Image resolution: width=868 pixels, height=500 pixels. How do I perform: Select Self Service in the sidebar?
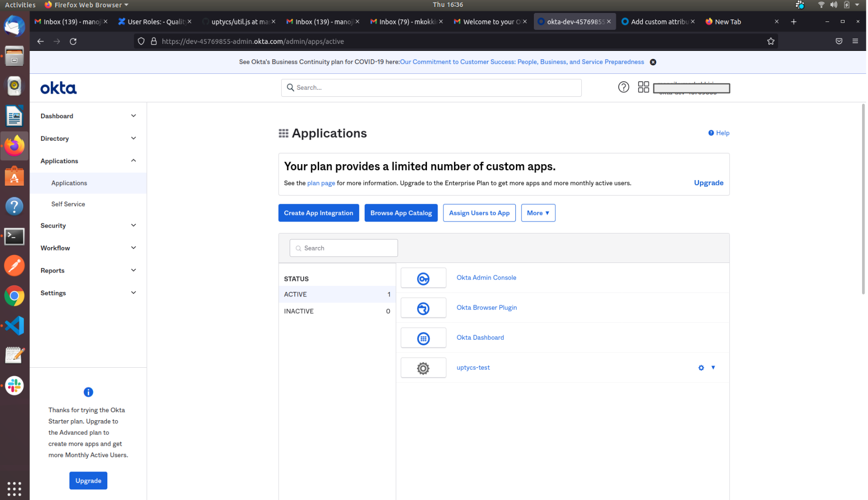[x=68, y=204]
